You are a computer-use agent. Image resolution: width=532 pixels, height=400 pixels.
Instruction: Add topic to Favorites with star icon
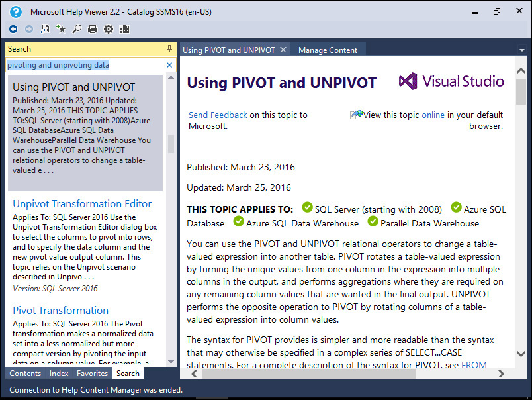[61, 29]
